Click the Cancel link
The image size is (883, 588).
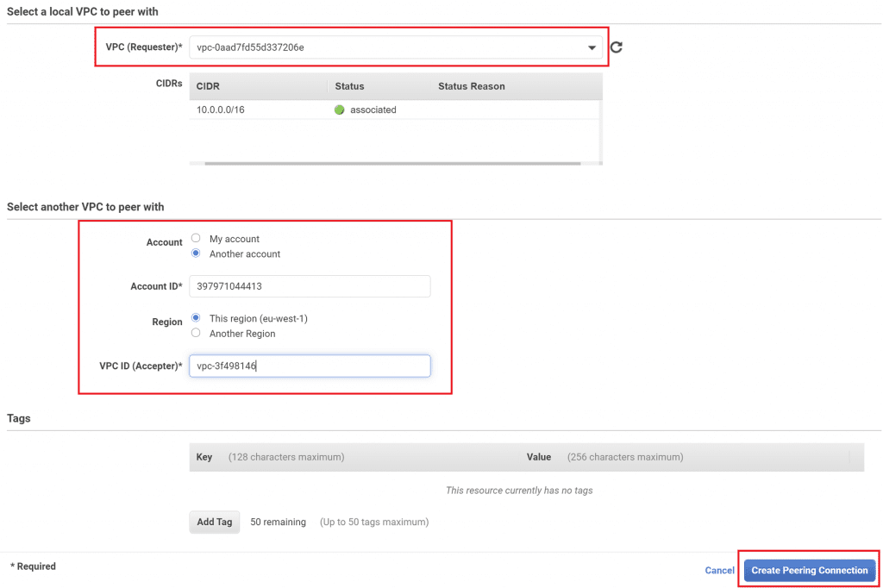(719, 570)
